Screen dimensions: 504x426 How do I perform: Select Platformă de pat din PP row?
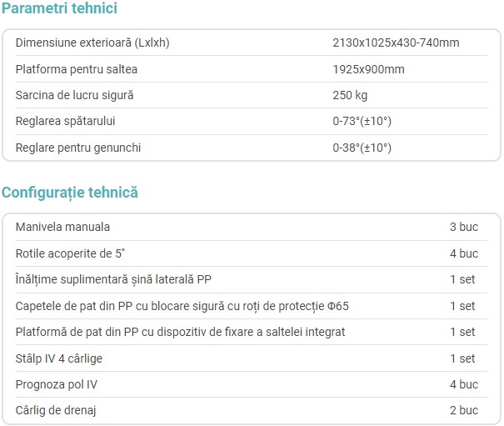pyautogui.click(x=252, y=332)
